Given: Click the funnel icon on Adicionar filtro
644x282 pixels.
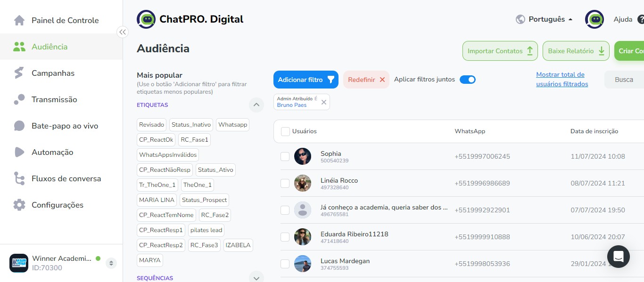Looking at the screenshot, I should [331, 80].
